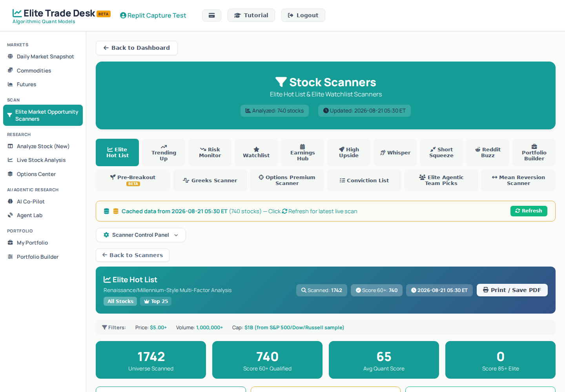
Task: Click the Back to Scanners button
Action: [133, 255]
